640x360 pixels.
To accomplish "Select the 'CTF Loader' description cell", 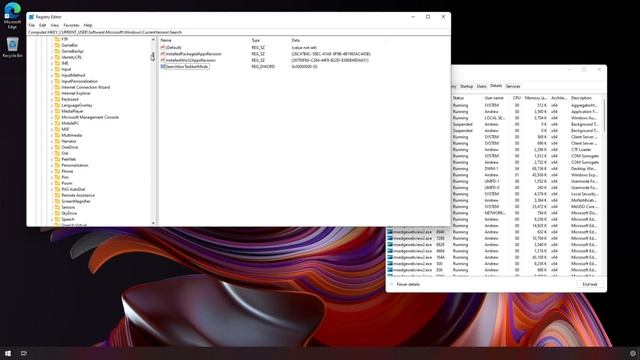I will pyautogui.click(x=581, y=150).
